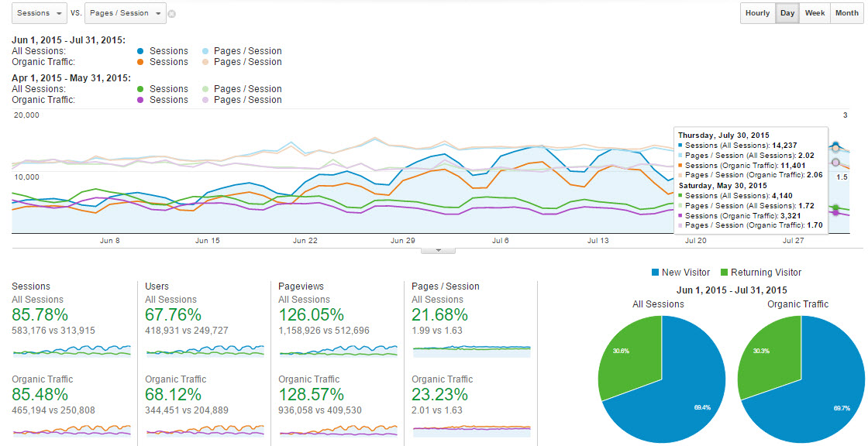The image size is (868, 446).
Task: Click the Jun 22 date label on the chart axis
Action: [305, 241]
